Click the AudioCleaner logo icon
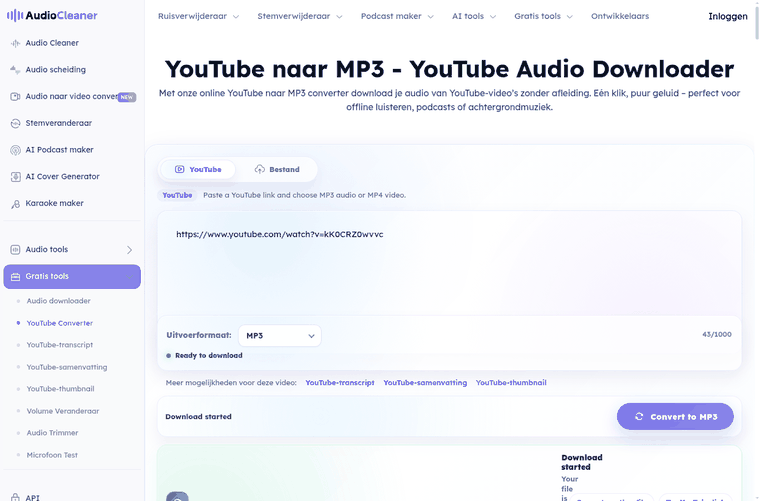Screen dimensions: 760x501 [x=15, y=16]
